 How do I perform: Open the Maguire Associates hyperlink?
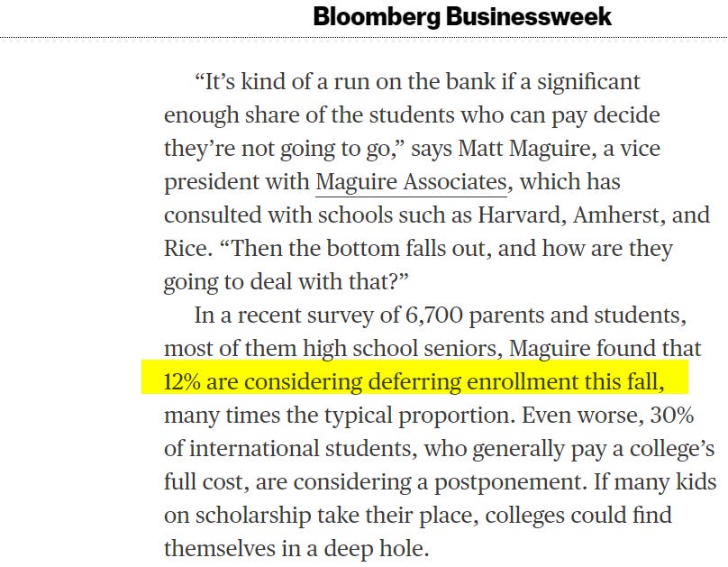tap(412, 182)
